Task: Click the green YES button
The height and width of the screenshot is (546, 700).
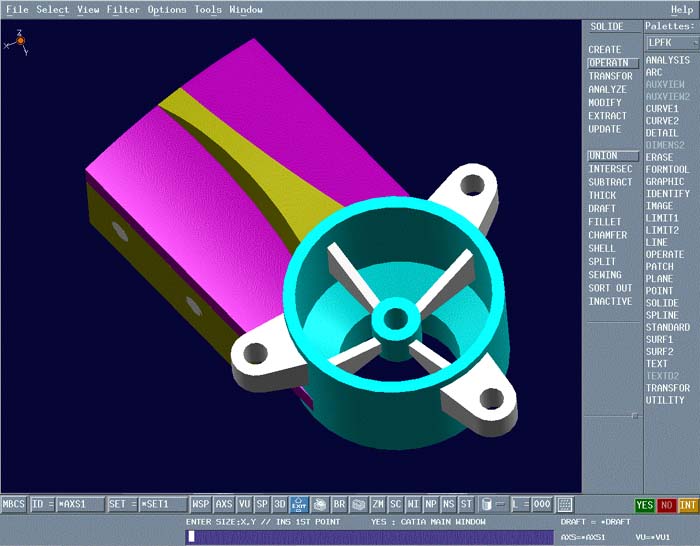Action: tap(645, 505)
